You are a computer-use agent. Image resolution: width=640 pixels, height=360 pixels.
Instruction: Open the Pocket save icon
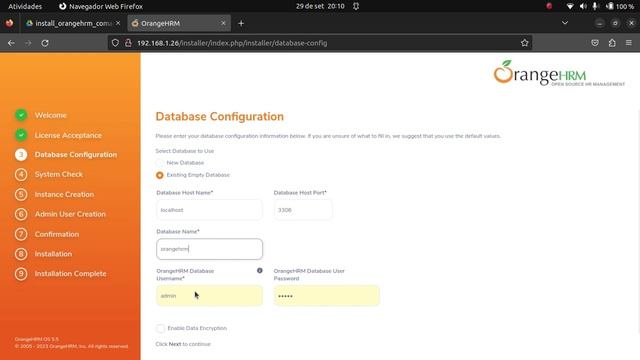(x=595, y=43)
